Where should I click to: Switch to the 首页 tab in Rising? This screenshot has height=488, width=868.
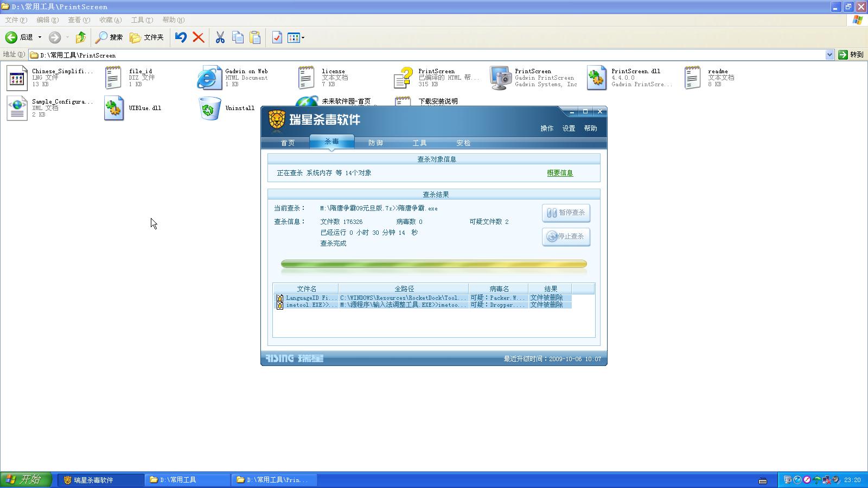(x=288, y=143)
